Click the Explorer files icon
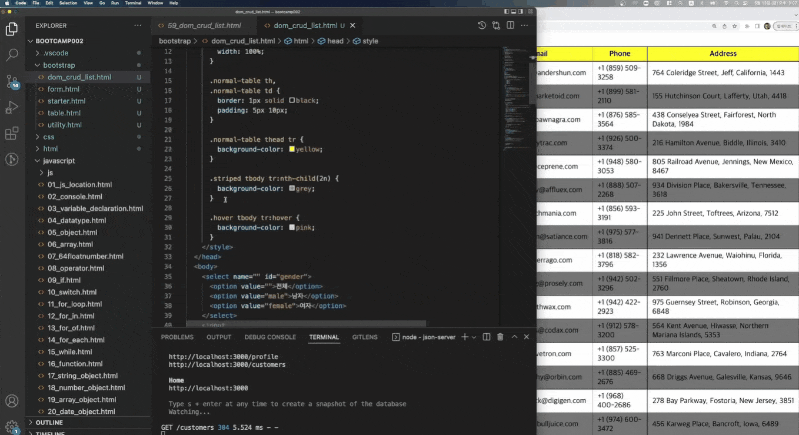 (x=13, y=31)
